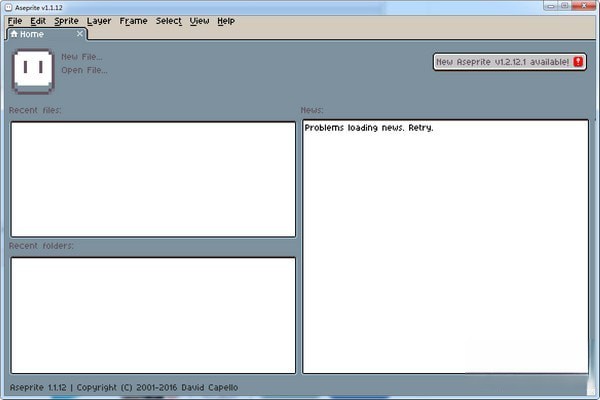Screen dimensions: 600x400
Task: Open the Help menu
Action: [226, 21]
